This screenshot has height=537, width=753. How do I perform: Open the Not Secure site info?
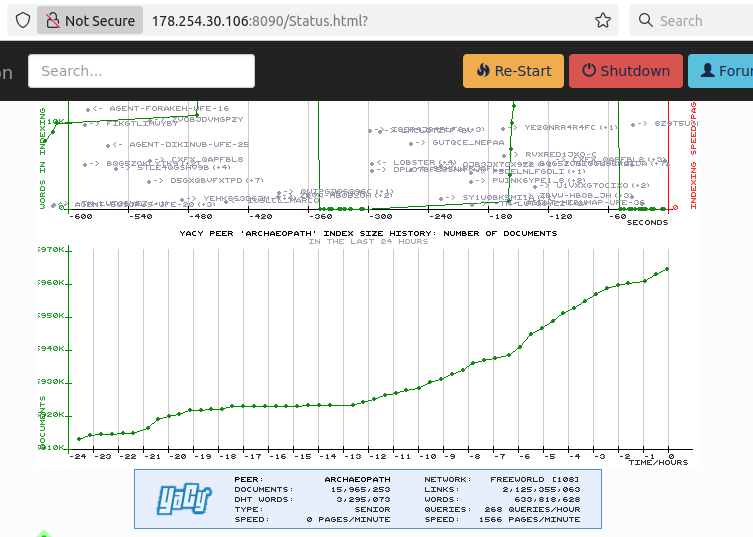click(x=90, y=21)
